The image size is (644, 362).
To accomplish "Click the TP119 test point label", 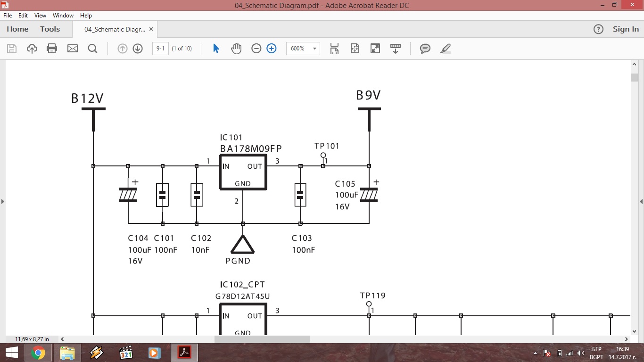I will 372,296.
